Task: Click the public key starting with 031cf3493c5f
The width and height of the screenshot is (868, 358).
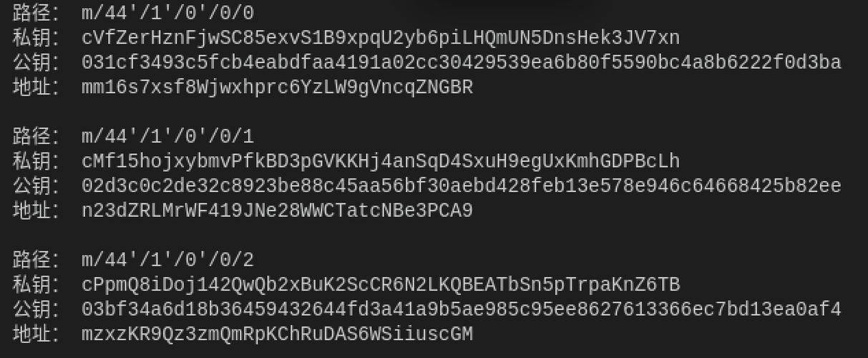Action: coord(462,63)
